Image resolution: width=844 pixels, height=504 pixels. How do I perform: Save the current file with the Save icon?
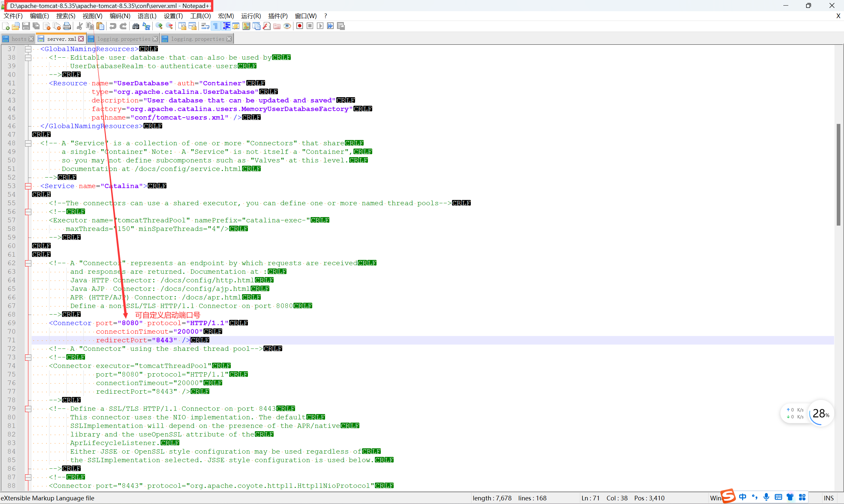[x=26, y=26]
